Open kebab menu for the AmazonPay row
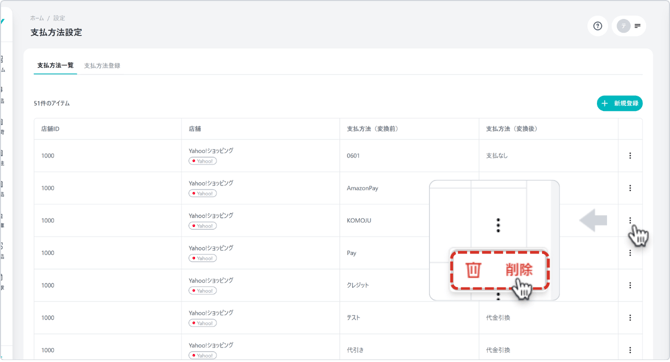670x362 pixels. point(630,188)
